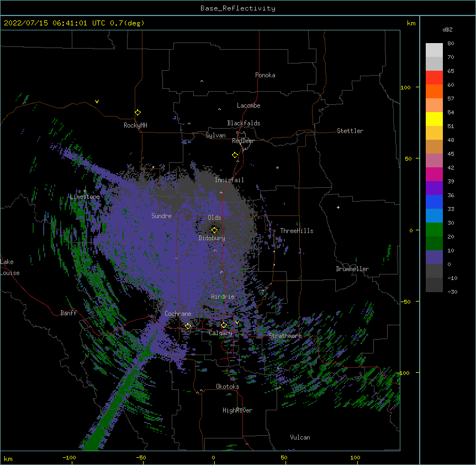Click the dBZ legend heading
The width and height of the screenshot is (476, 465).
click(x=447, y=30)
